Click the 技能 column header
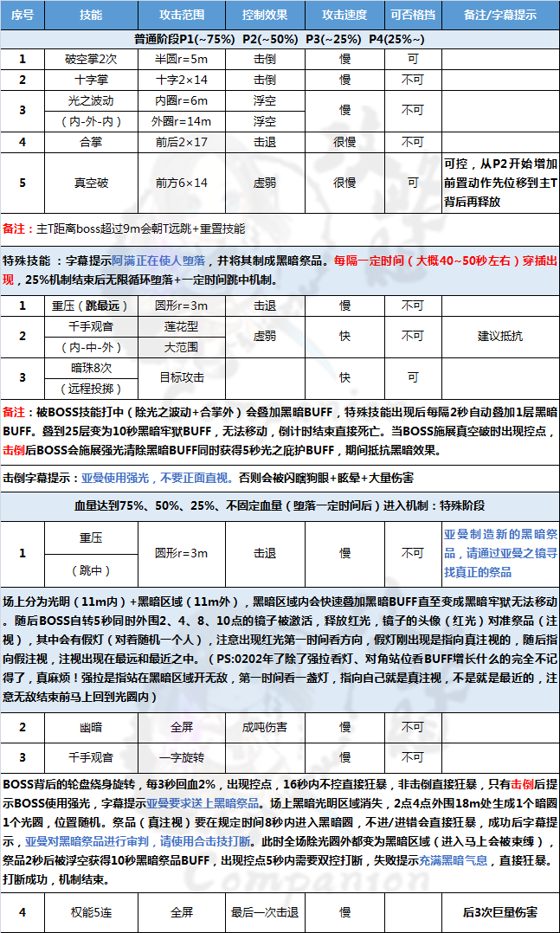This screenshot has width=560, height=933. coord(91,15)
